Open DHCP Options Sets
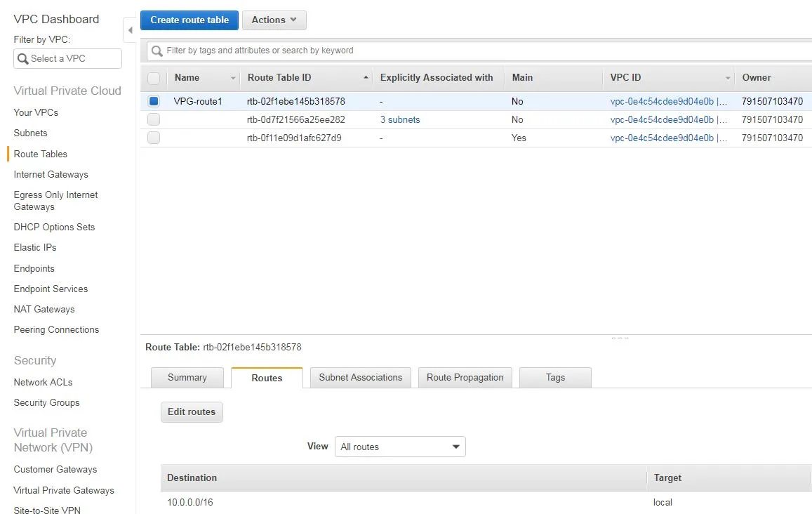Viewport: 812px width, 514px height. point(54,227)
